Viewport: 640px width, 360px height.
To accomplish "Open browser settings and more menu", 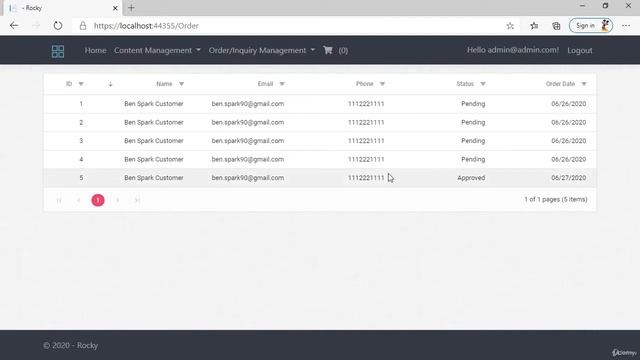I will click(x=626, y=26).
